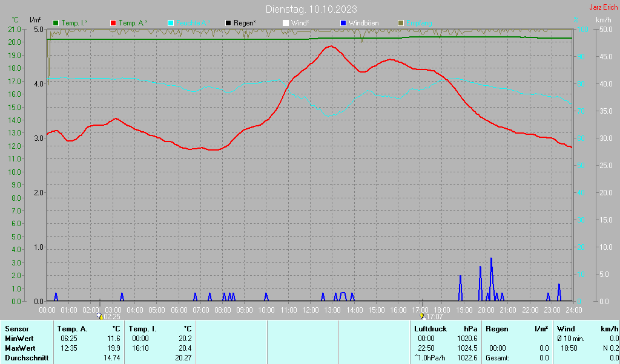Image resolution: width=620 pixels, height=364 pixels.
Task: Click the 'km/h' axis unit label above the chart
Action: pyautogui.click(x=604, y=20)
